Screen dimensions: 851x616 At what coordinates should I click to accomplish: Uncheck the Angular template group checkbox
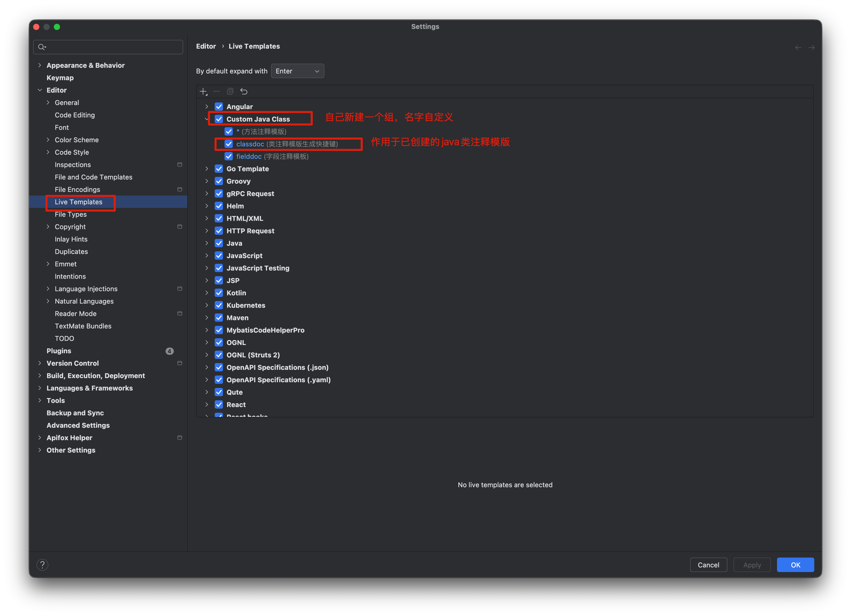[x=219, y=107]
